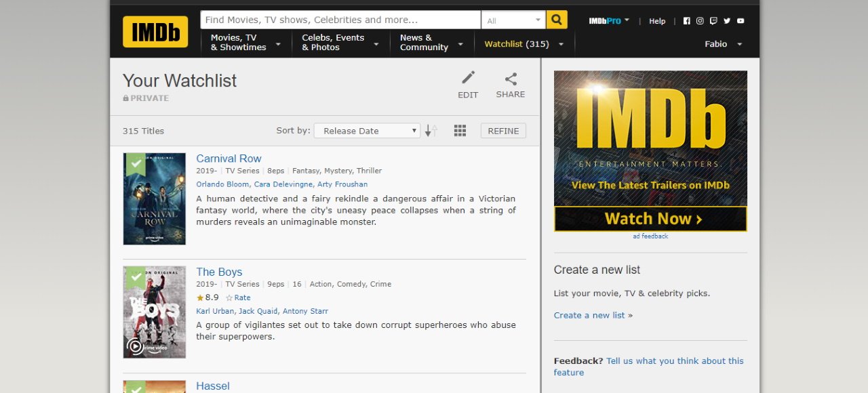The height and width of the screenshot is (393, 868).
Task: Click the 315 Titles count text
Action: [143, 131]
